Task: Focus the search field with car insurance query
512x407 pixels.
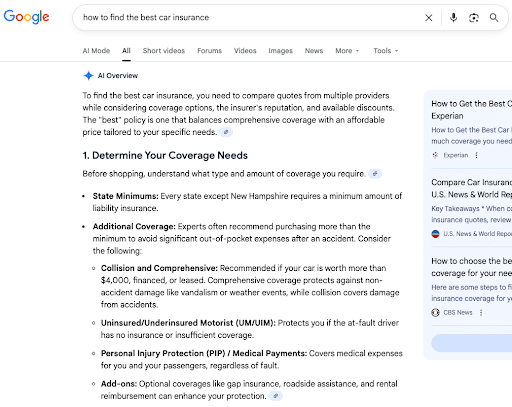Action: (x=250, y=17)
